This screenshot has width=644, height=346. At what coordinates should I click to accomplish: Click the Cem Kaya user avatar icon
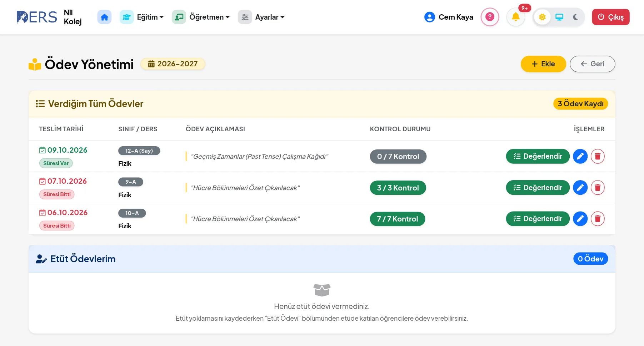coord(429,17)
